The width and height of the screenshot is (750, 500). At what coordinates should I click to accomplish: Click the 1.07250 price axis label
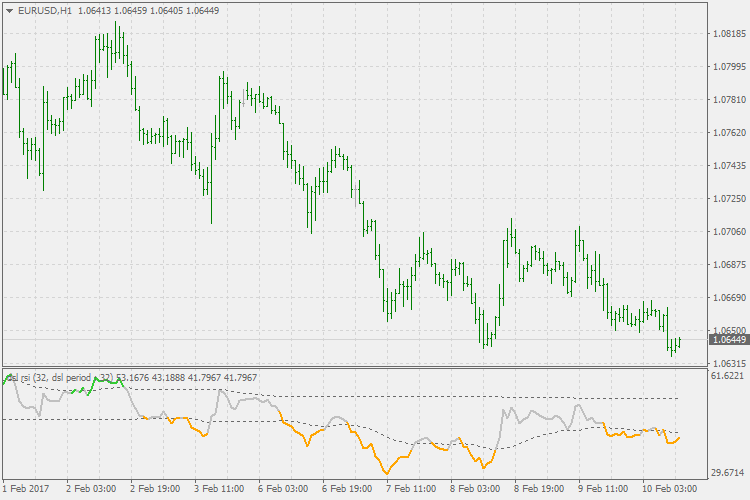click(728, 199)
